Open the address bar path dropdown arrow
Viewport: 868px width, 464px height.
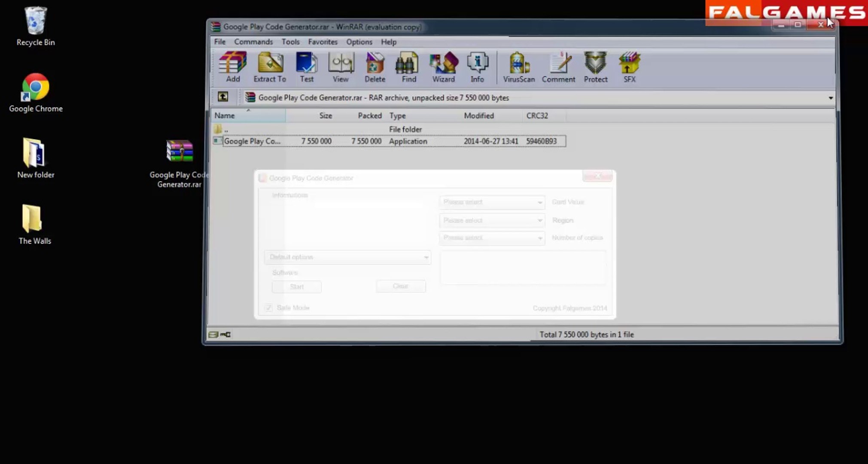tap(831, 98)
